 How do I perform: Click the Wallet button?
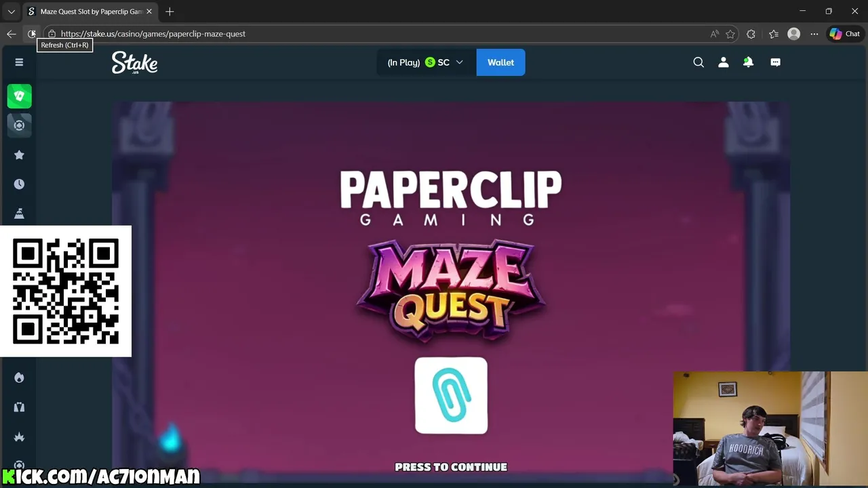point(500,62)
